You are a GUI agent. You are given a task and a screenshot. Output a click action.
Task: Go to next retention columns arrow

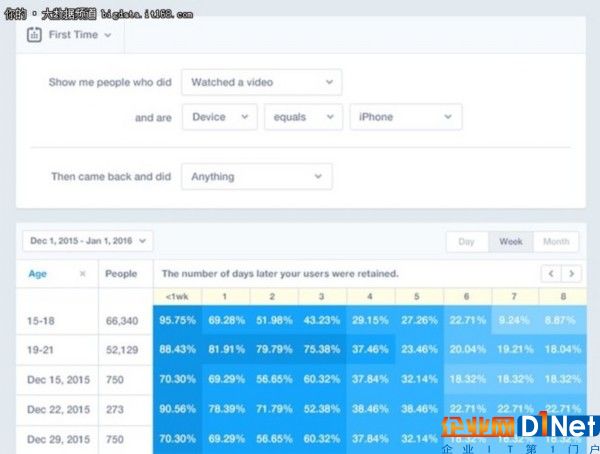[x=571, y=274]
